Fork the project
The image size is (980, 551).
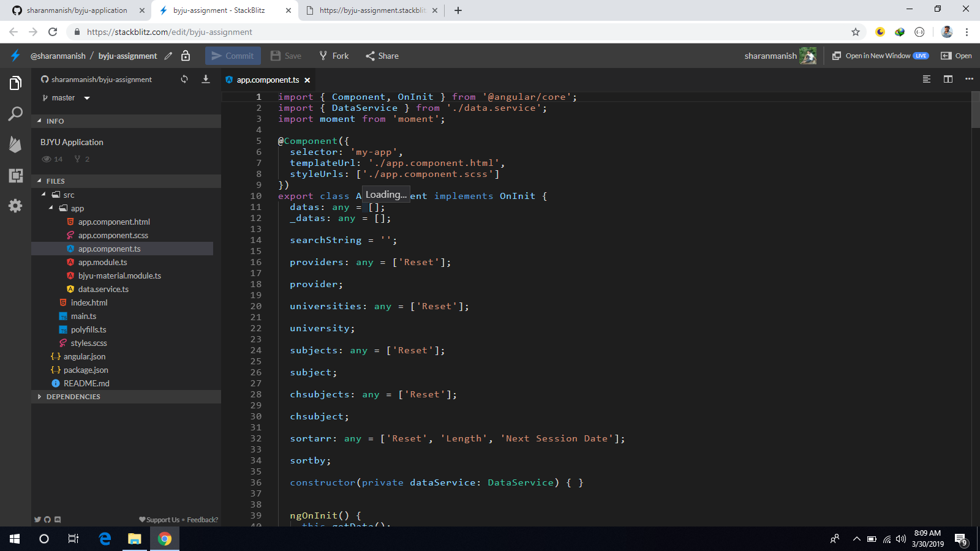pos(334,56)
